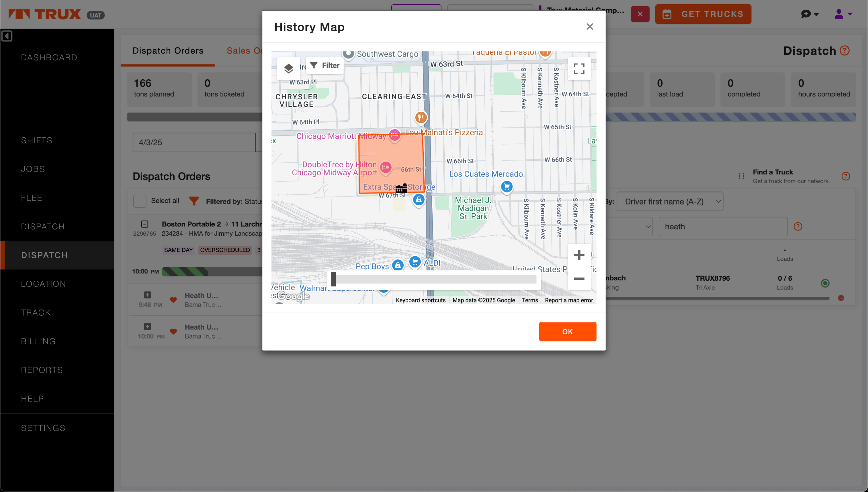Open the Track menu item

coord(36,312)
